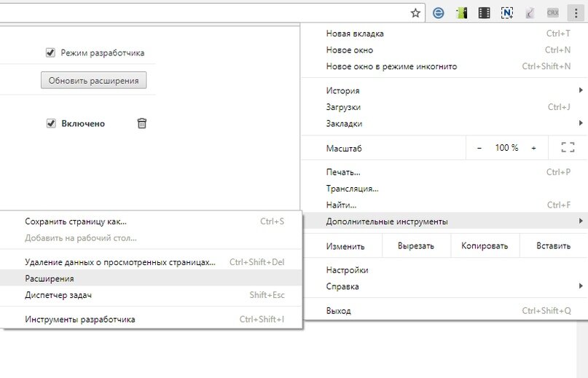Open the CRX extension icon
This screenshot has width=588, height=378.
(x=553, y=13)
